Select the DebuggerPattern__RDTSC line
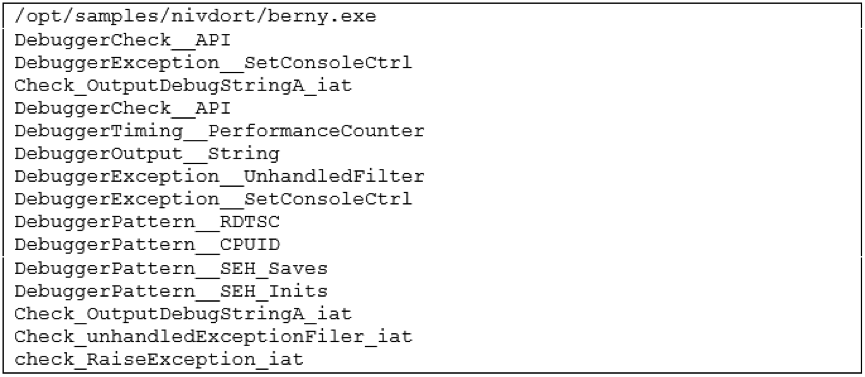The height and width of the screenshot is (377, 865). tap(147, 222)
